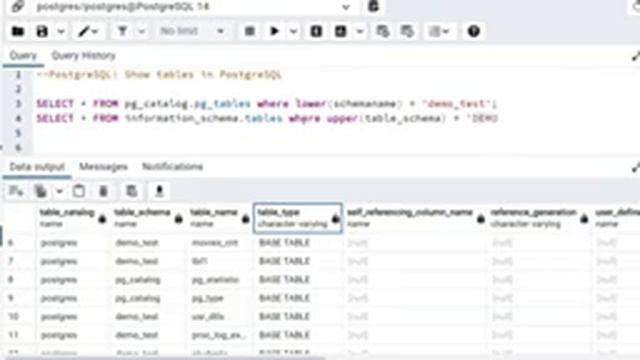Image resolution: width=640 pixels, height=360 pixels.
Task: Click the proc_log_ex.. table name cell
Action: 220,335
